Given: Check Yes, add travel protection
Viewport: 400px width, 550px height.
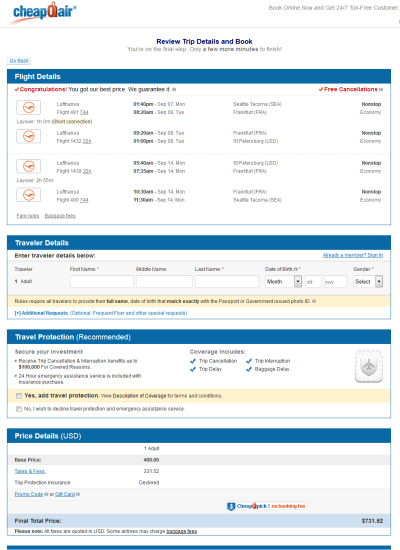Looking at the screenshot, I should 19,396.
